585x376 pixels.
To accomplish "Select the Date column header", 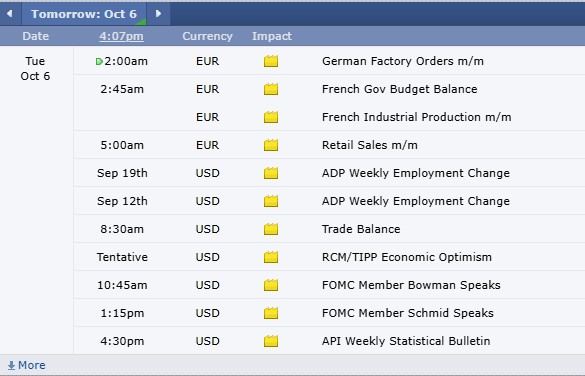I will [35, 36].
